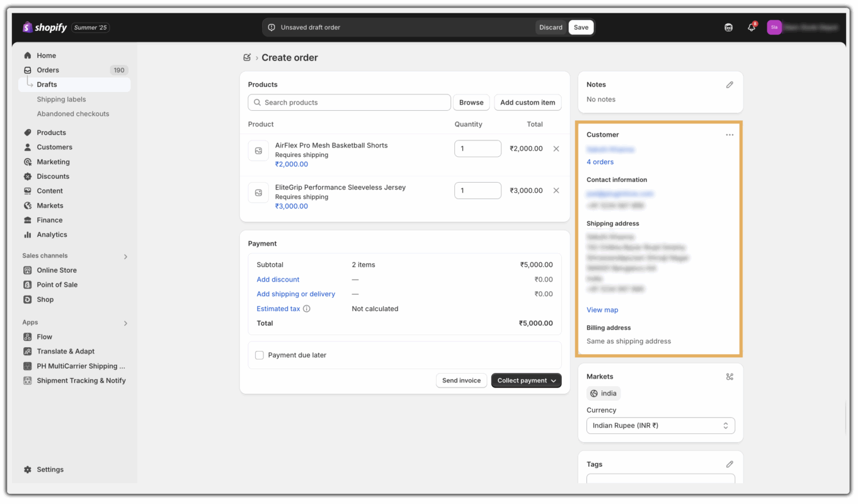Image resolution: width=858 pixels, height=504 pixels.
Task: Click the AirFlex shorts product thumbnail
Action: click(x=258, y=151)
